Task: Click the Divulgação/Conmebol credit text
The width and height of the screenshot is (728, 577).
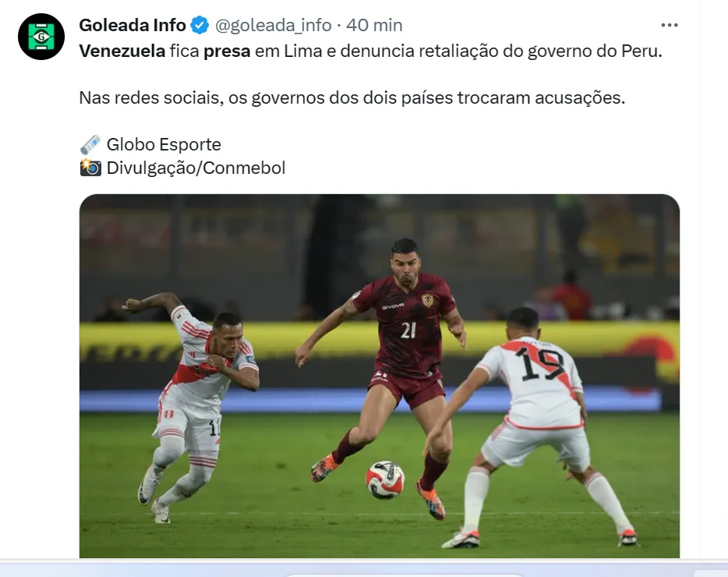Action: 196,168
